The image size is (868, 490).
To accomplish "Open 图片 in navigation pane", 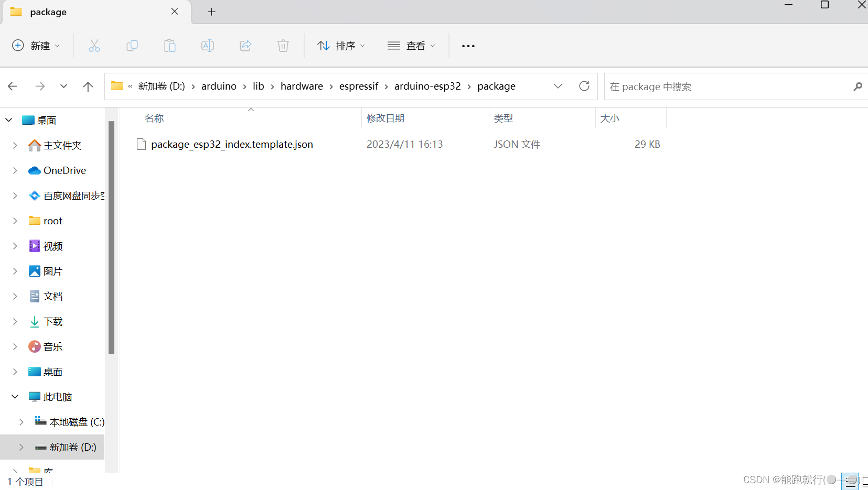I will [x=53, y=271].
